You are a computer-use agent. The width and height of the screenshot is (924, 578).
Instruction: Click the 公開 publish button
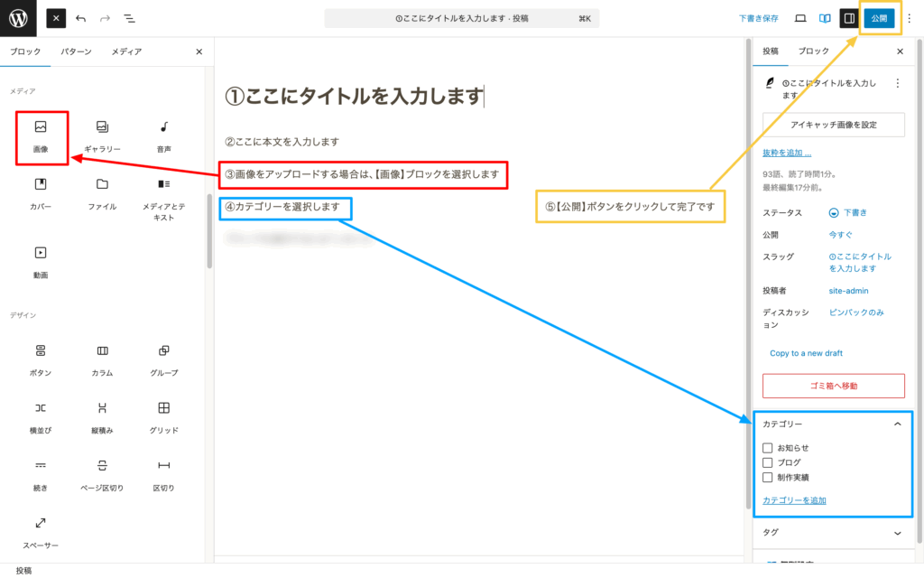881,18
